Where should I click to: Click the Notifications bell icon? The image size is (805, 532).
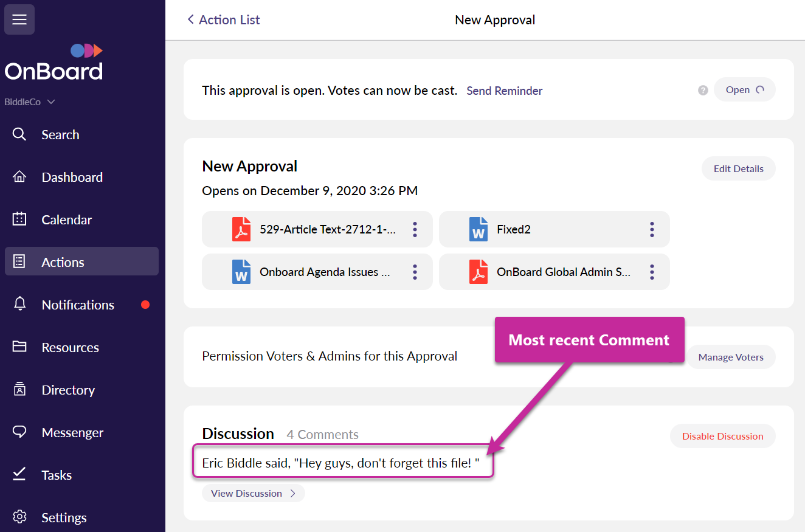click(19, 304)
